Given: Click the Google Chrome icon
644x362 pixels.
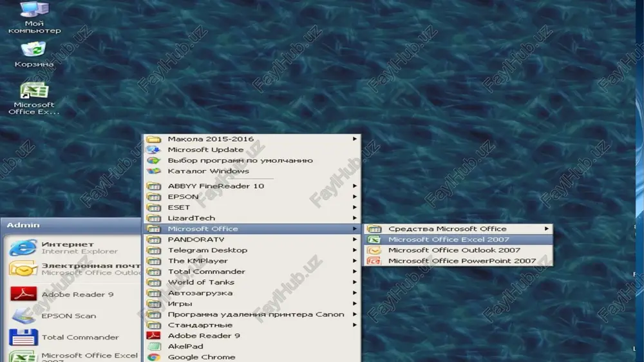Looking at the screenshot, I should (x=154, y=357).
